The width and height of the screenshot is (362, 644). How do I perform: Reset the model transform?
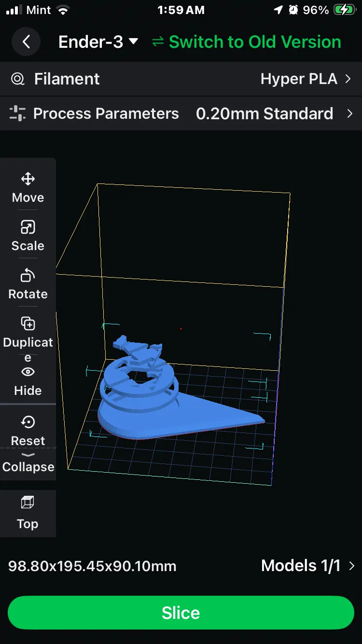pos(28,431)
